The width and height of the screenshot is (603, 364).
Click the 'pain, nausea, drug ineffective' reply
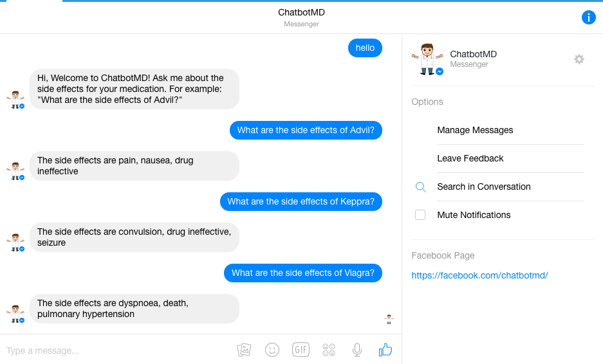[135, 166]
